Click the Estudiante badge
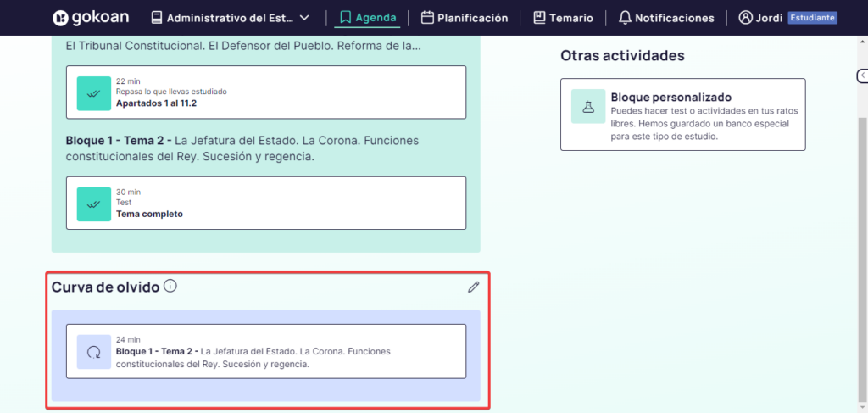 pyautogui.click(x=812, y=18)
